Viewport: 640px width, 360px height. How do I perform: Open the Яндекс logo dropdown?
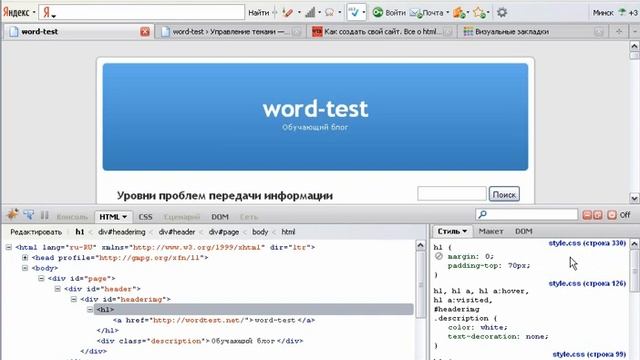coord(34,13)
